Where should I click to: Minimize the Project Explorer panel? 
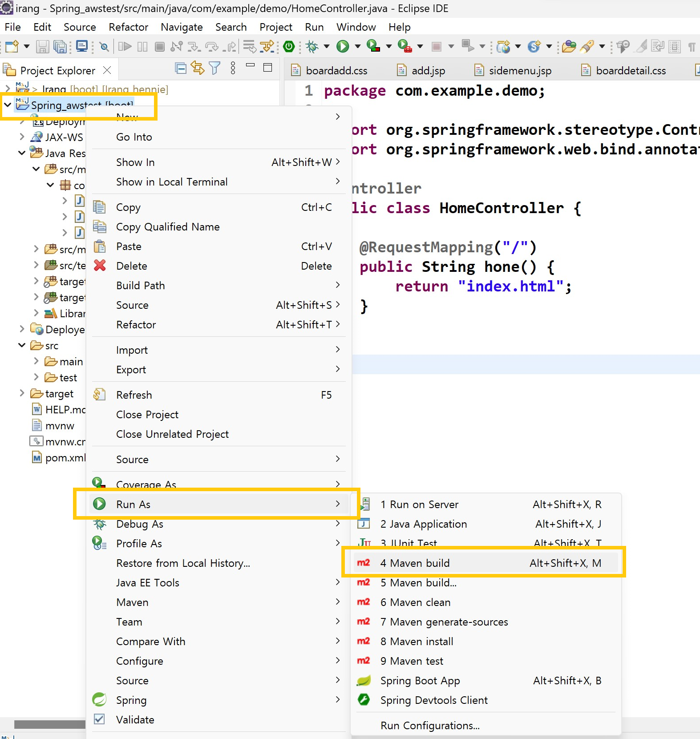[x=251, y=65]
